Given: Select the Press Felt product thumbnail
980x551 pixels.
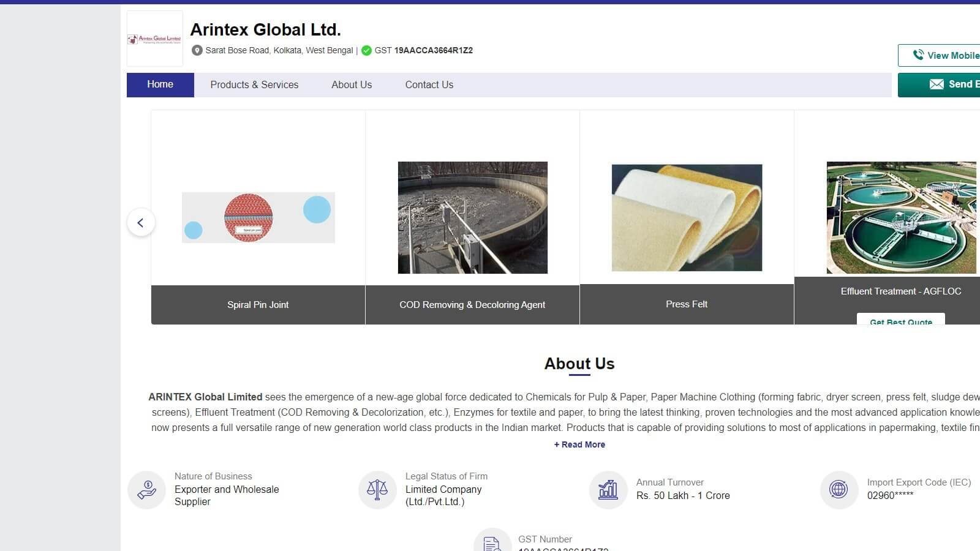Looking at the screenshot, I should tap(687, 217).
